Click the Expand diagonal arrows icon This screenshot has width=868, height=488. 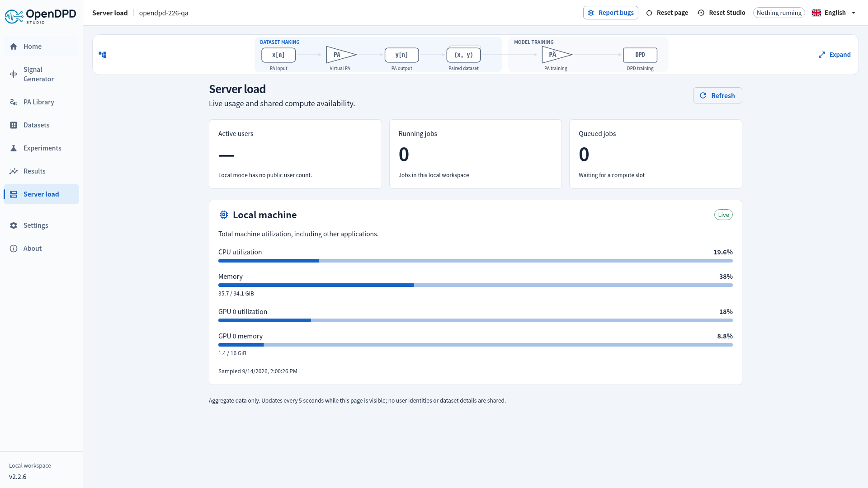click(822, 55)
